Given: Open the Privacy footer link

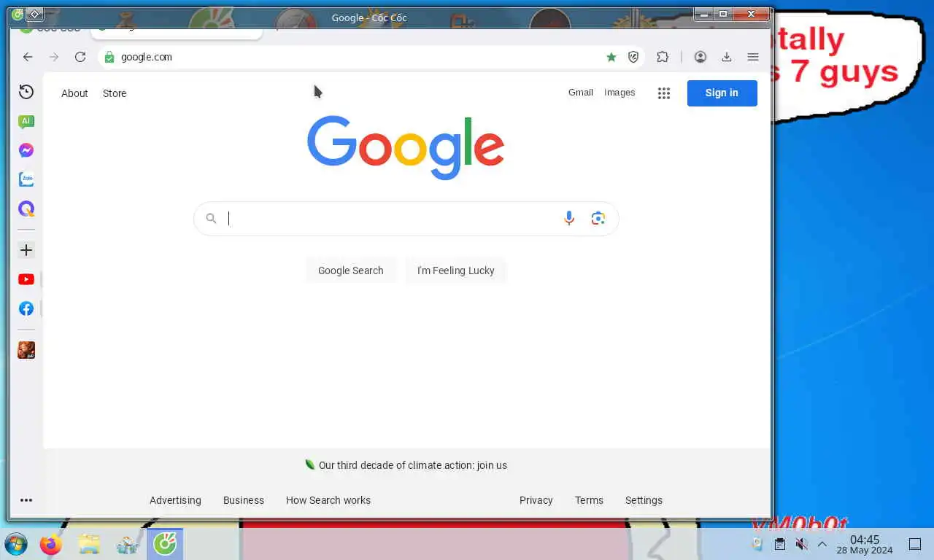Looking at the screenshot, I should click(536, 500).
